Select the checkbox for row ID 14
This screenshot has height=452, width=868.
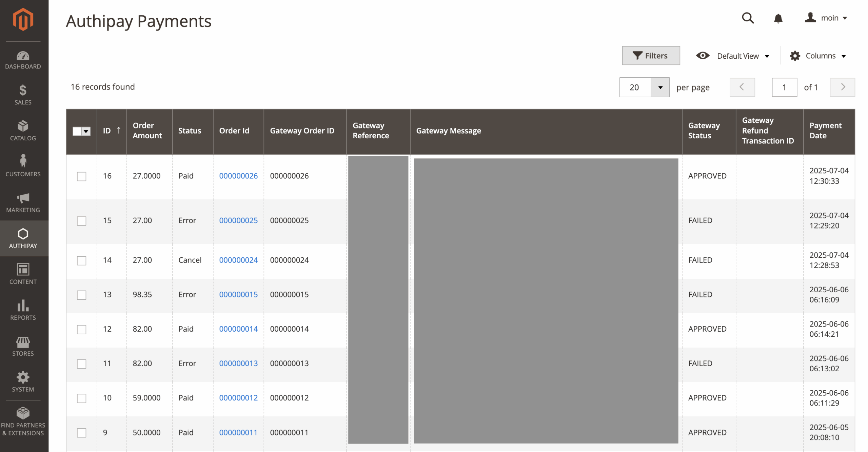[x=81, y=261]
